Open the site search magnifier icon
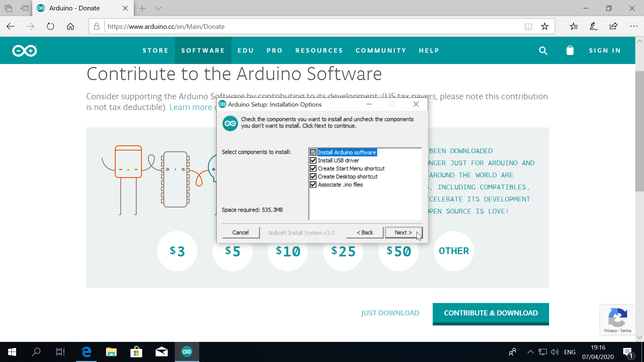Screen dimensions: 644x362 pos(543,51)
